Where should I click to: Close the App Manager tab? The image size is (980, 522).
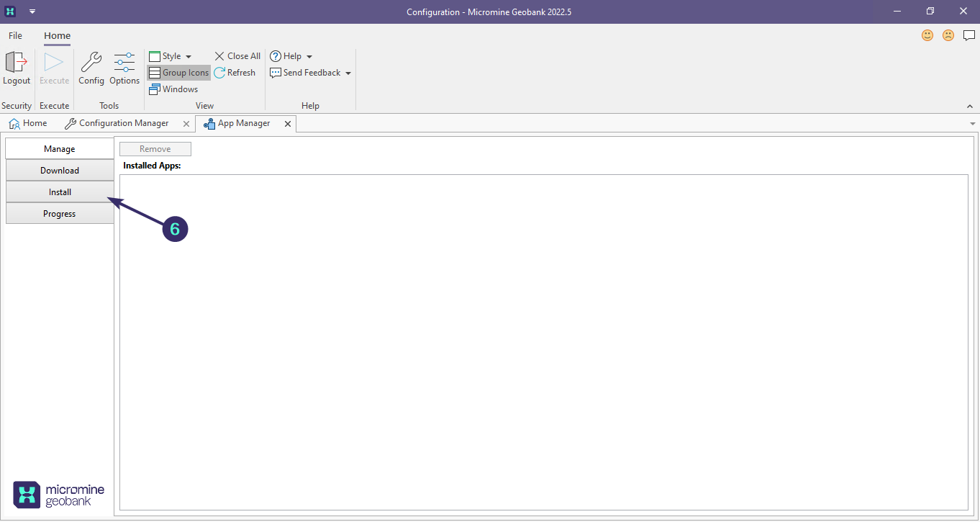click(x=288, y=124)
